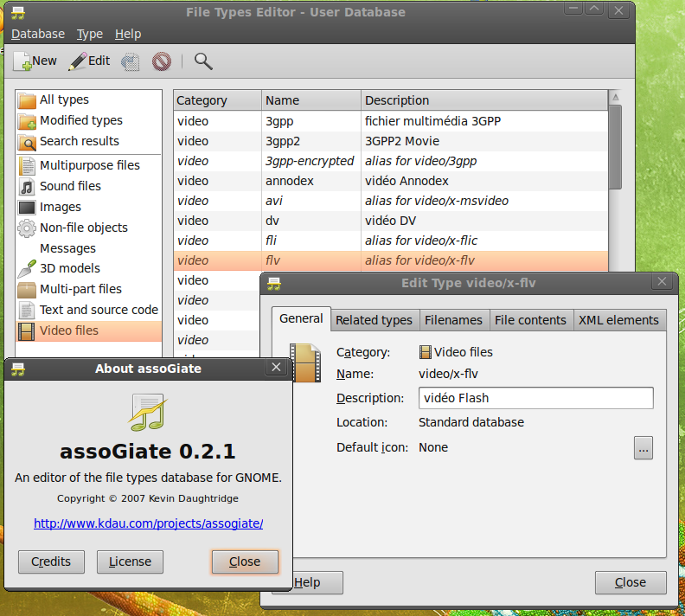Open the Database menu

pos(37,34)
